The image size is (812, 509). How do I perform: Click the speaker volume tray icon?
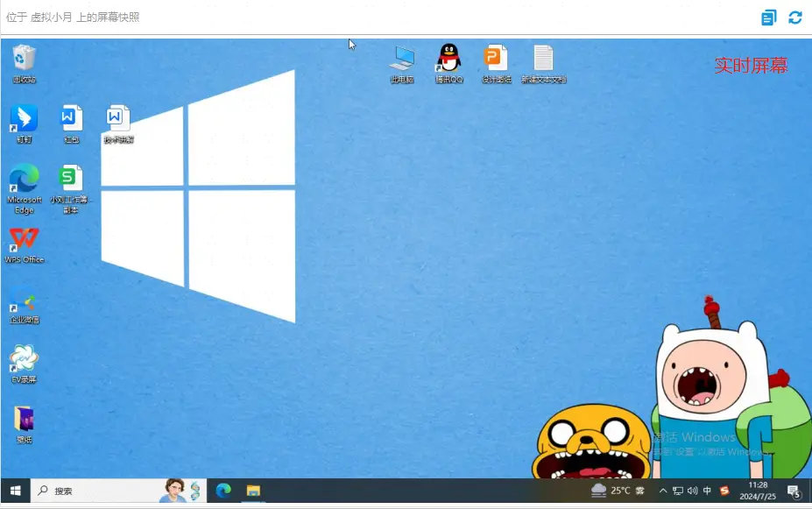pos(692,491)
